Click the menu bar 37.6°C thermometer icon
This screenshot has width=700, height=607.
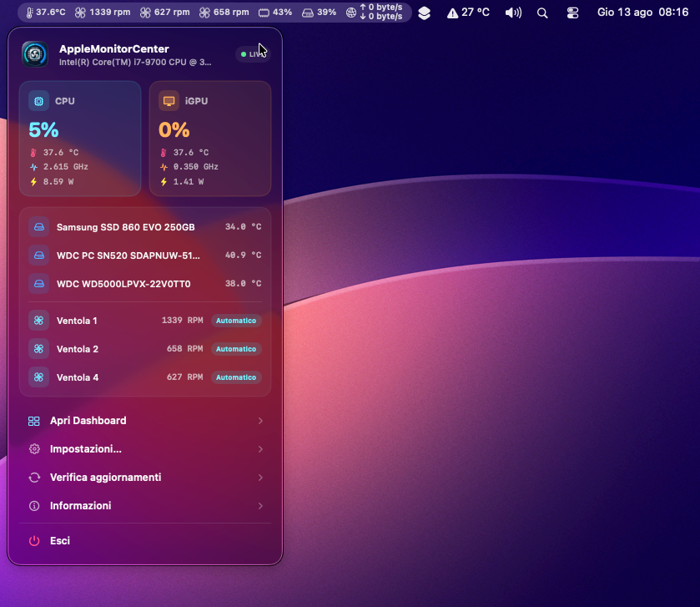[x=29, y=13]
